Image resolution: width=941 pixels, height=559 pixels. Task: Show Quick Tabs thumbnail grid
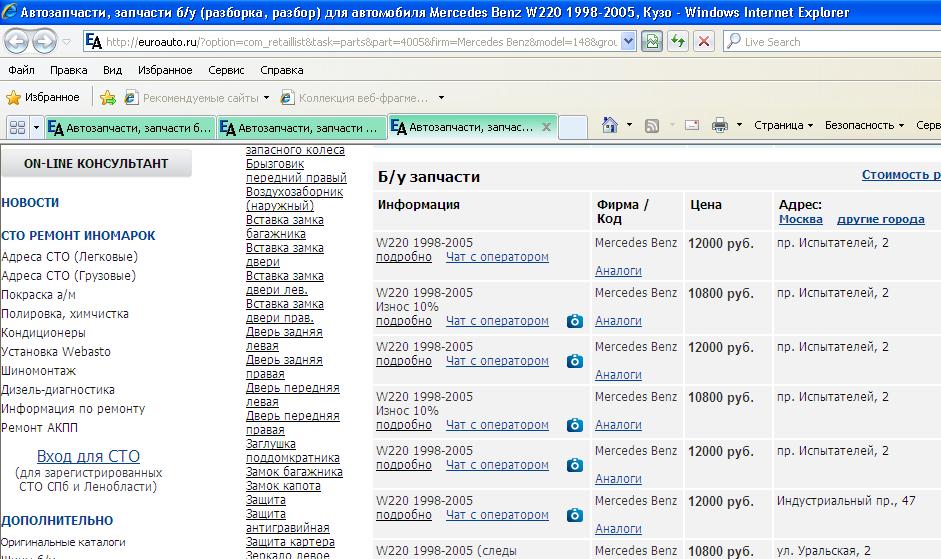(18, 127)
